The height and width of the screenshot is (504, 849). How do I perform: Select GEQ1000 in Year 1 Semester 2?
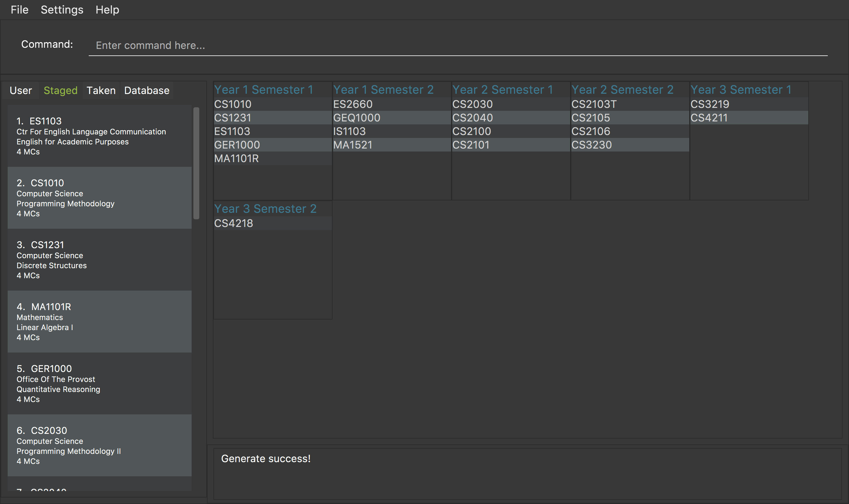tap(392, 118)
